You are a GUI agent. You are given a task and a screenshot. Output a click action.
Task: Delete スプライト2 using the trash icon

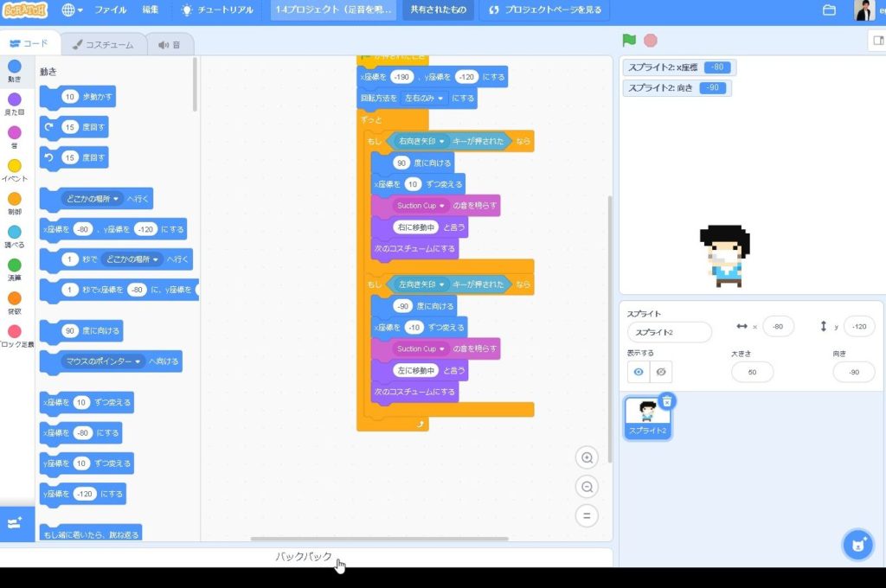(667, 400)
